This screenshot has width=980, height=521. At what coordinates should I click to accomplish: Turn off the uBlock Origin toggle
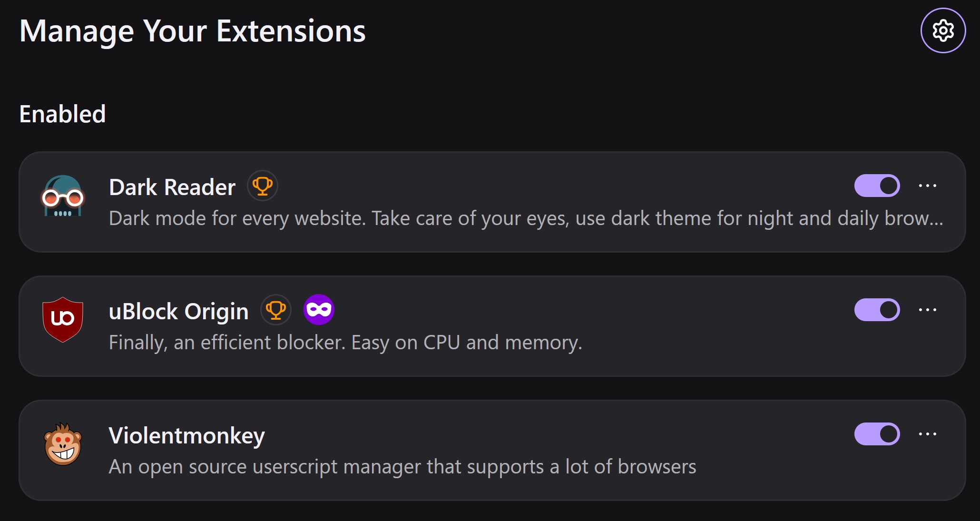click(877, 310)
